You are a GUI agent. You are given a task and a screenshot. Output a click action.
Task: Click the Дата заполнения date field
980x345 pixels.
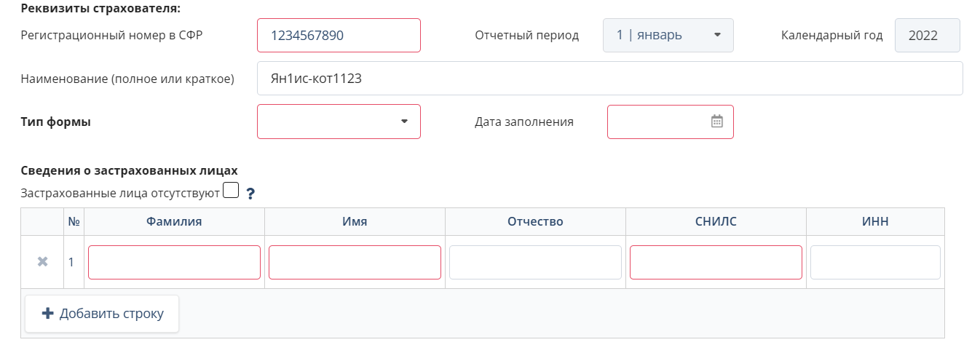click(x=670, y=122)
